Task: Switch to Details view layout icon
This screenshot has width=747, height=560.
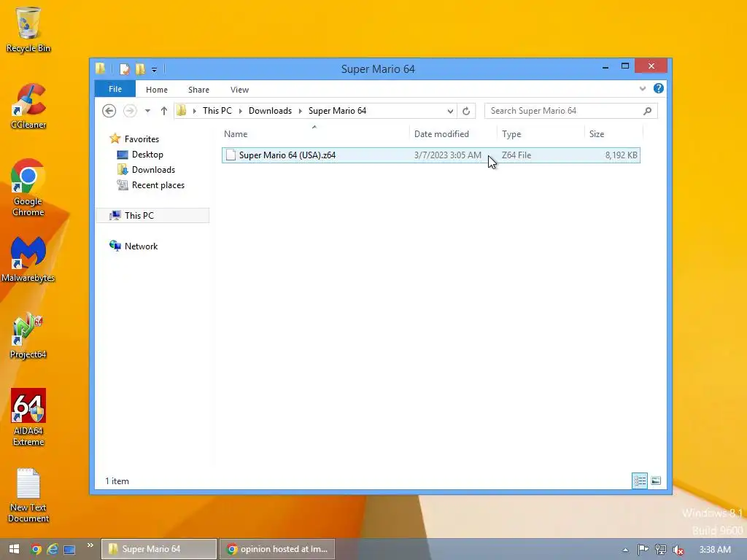Action: point(640,481)
